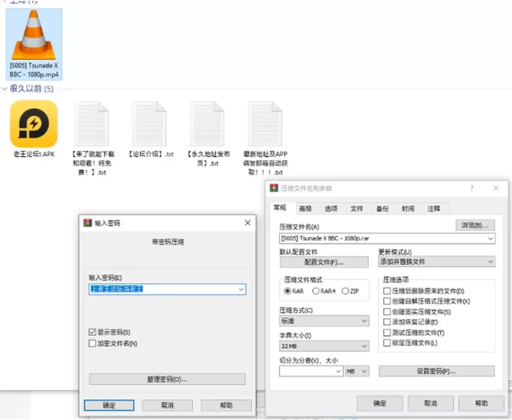Open the 字典大小 32 MB dropdown
Viewport: 512px width, 420px height.
pyautogui.click(x=324, y=346)
